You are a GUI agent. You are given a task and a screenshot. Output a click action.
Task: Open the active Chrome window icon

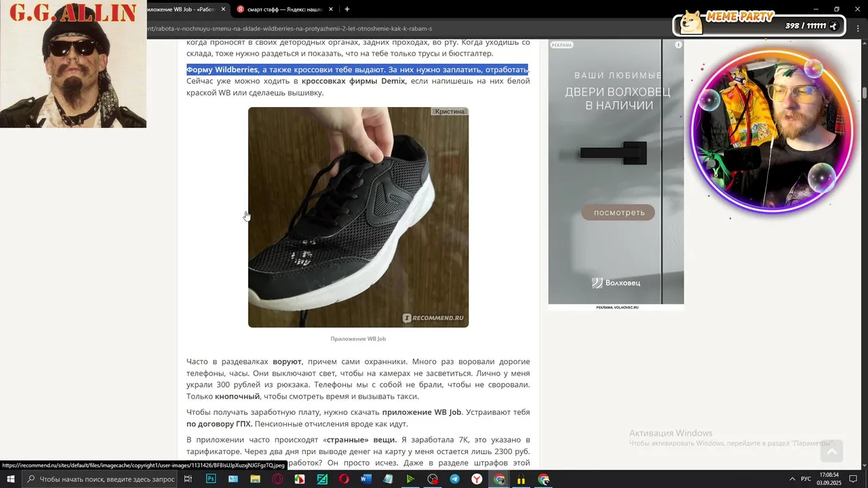pos(499,479)
